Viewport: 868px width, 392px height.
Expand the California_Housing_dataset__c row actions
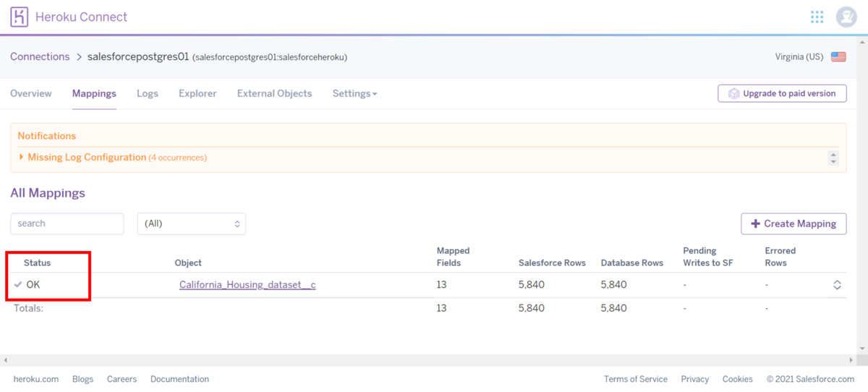[837, 285]
